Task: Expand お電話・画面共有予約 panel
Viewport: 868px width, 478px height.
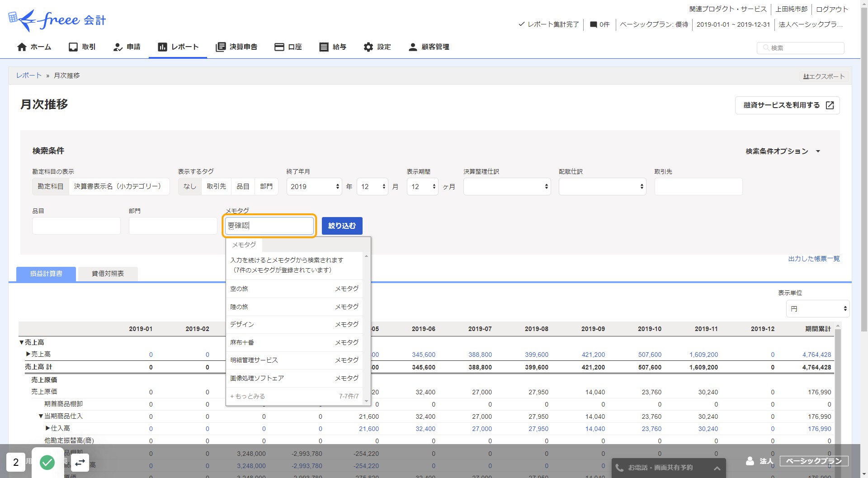Action: [x=669, y=468]
